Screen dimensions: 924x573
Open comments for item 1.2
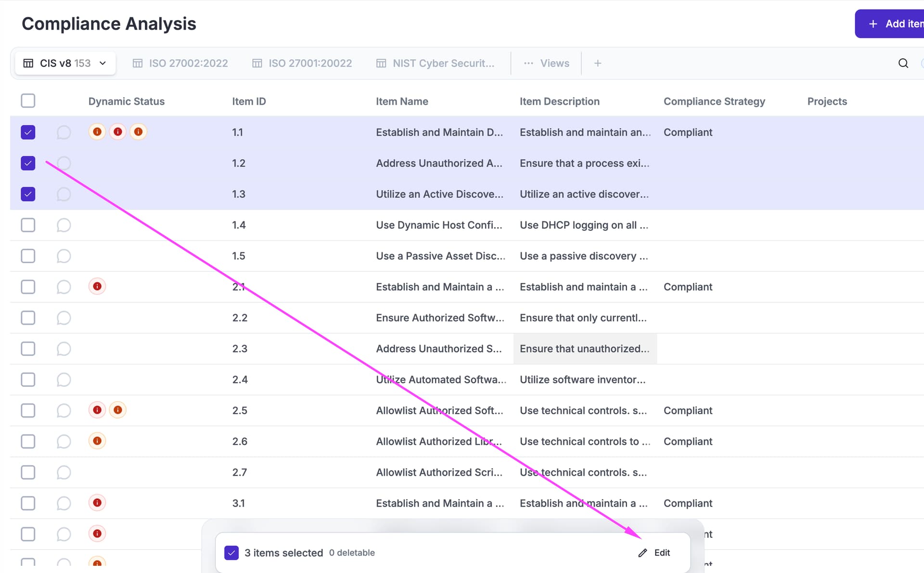click(x=64, y=163)
